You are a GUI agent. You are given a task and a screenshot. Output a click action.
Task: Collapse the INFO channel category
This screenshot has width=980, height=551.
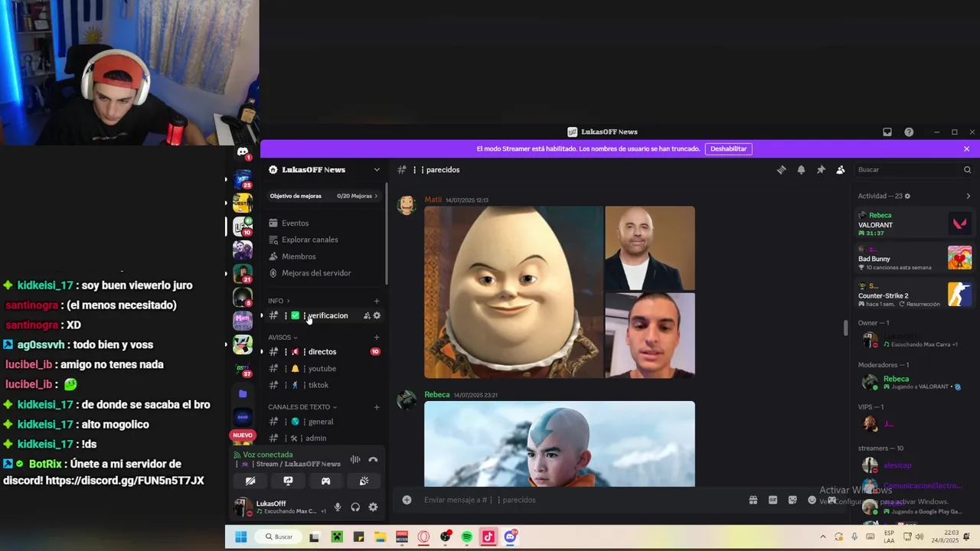[279, 301]
